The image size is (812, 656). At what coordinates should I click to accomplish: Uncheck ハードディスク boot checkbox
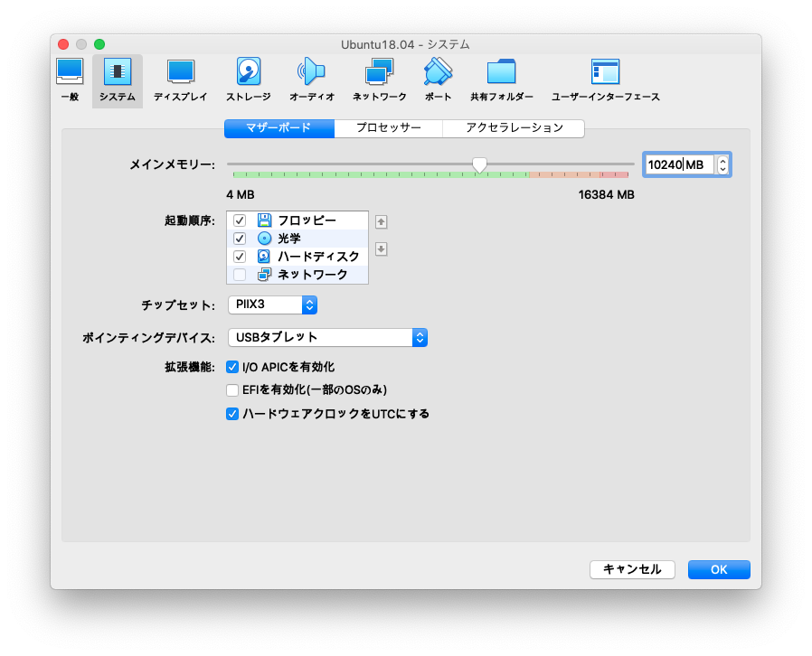pyautogui.click(x=240, y=256)
